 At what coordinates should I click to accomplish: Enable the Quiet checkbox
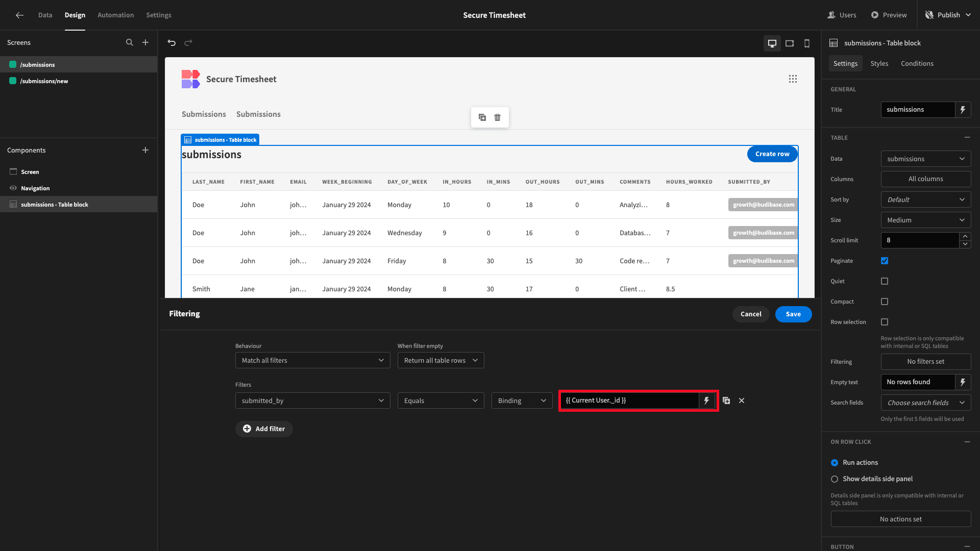[885, 281]
